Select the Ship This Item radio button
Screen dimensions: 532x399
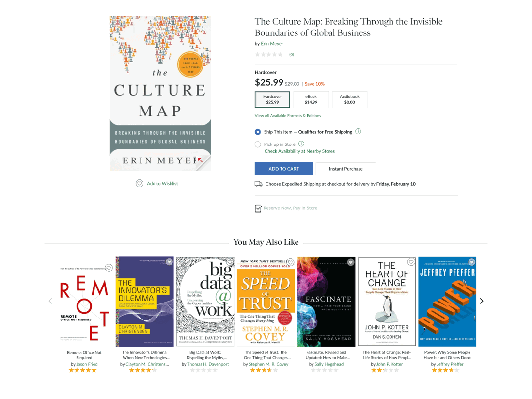click(258, 132)
